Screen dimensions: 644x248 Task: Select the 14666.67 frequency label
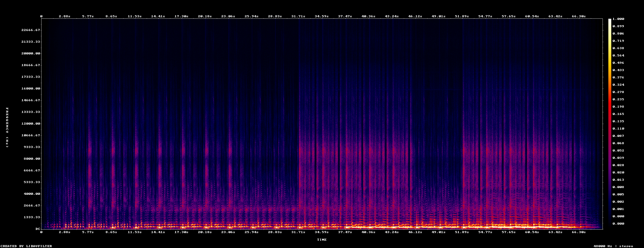pyautogui.click(x=31, y=100)
